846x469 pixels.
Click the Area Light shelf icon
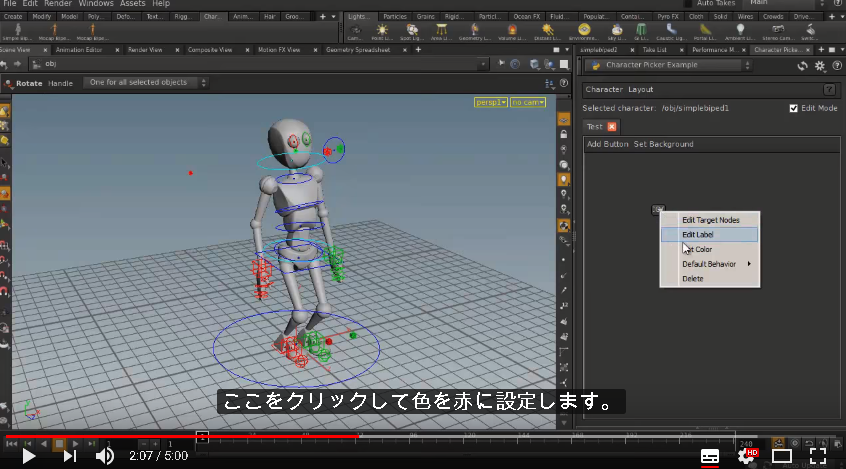(441, 30)
